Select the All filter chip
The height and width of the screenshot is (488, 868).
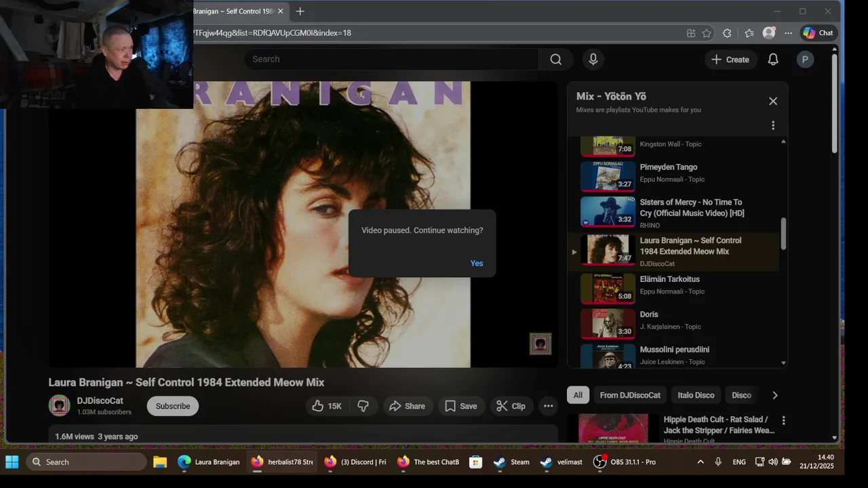pyautogui.click(x=578, y=395)
